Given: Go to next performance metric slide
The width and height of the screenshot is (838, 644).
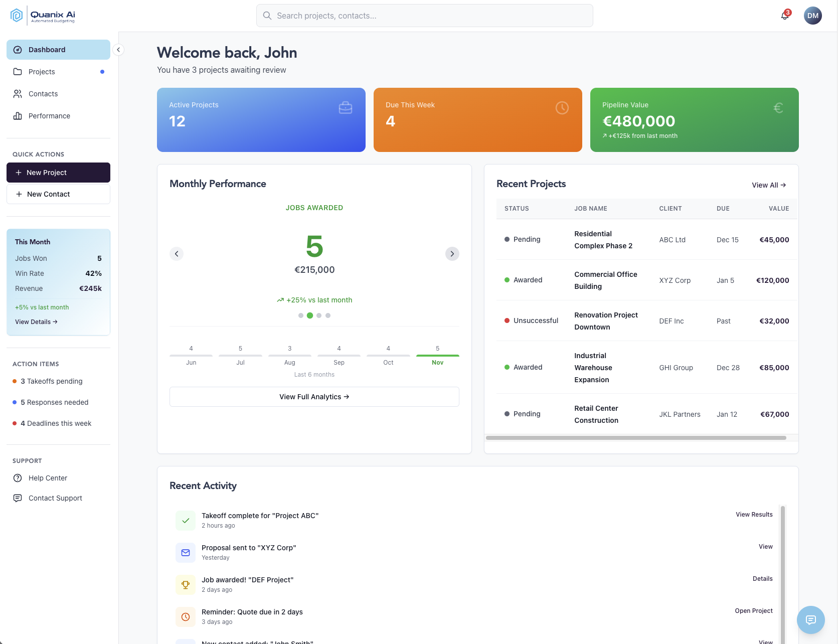Looking at the screenshot, I should [452, 254].
